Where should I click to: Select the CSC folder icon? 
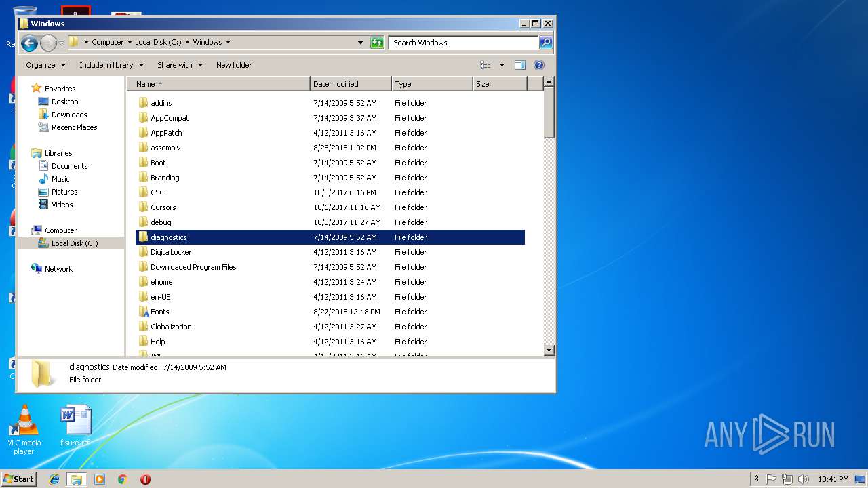pyautogui.click(x=143, y=192)
